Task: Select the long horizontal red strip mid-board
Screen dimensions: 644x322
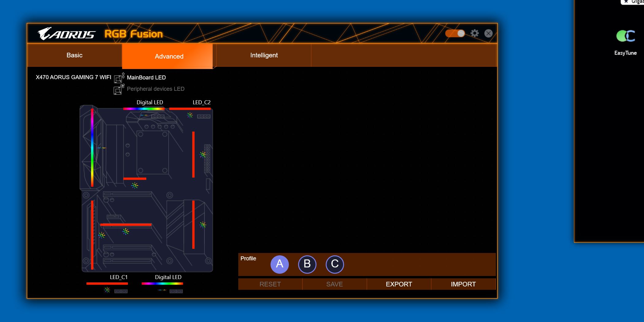Action: click(x=126, y=225)
